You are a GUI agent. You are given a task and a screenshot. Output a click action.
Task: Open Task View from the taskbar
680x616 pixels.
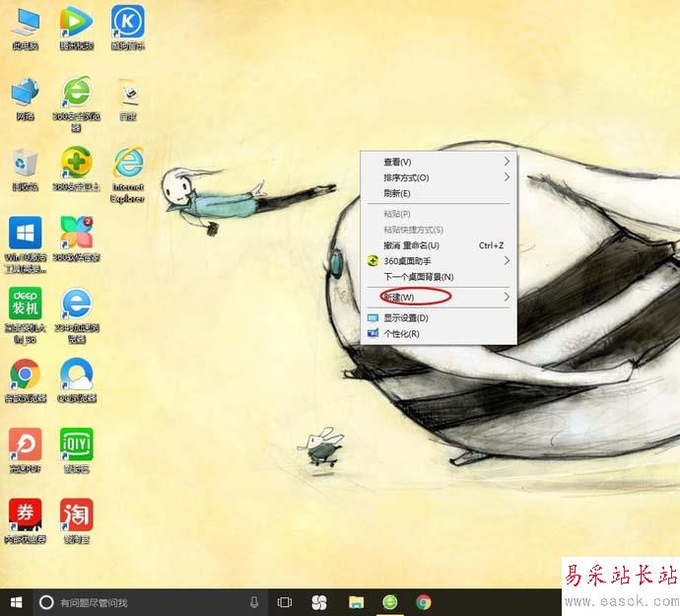coord(285,602)
